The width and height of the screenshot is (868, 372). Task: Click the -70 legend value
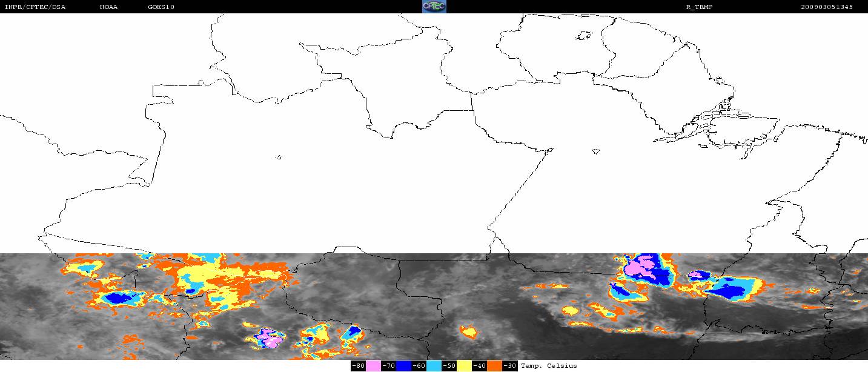[x=389, y=366]
